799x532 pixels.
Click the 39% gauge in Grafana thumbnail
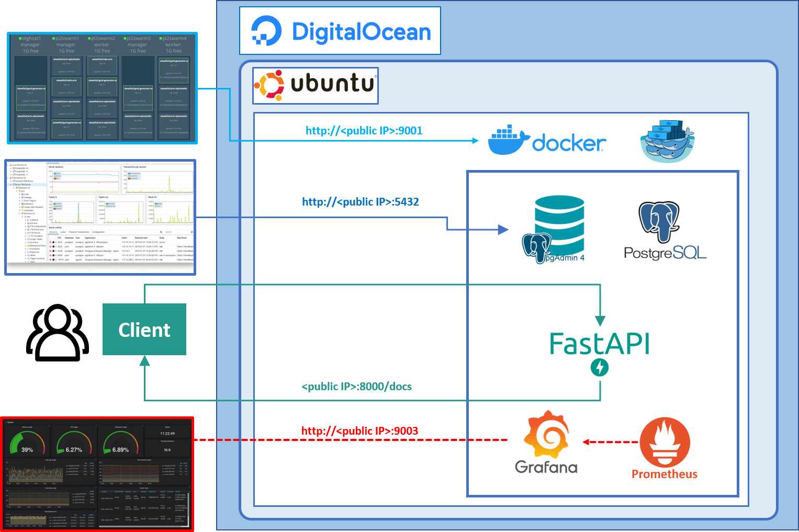point(27,444)
